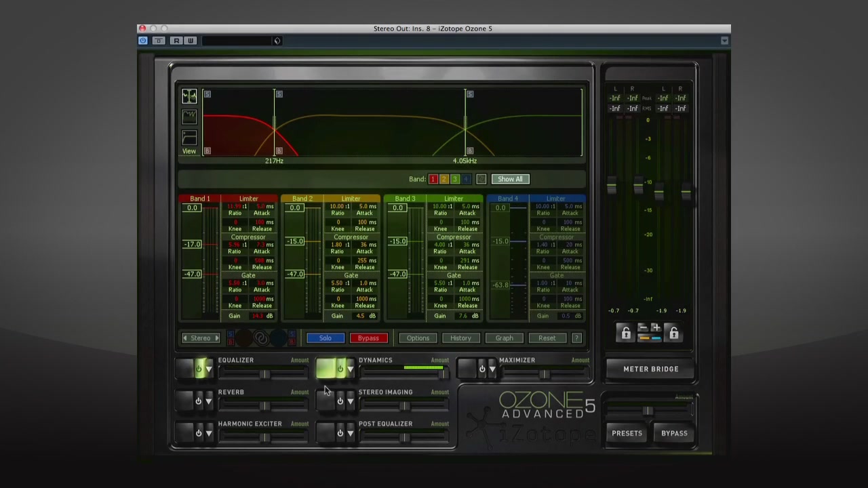Select the Band 2 panel header
Screen dimensions: 868x488
[302, 199]
